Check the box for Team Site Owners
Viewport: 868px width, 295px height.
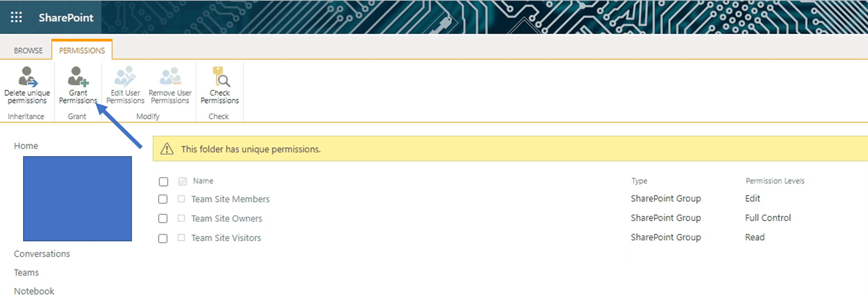tap(163, 219)
